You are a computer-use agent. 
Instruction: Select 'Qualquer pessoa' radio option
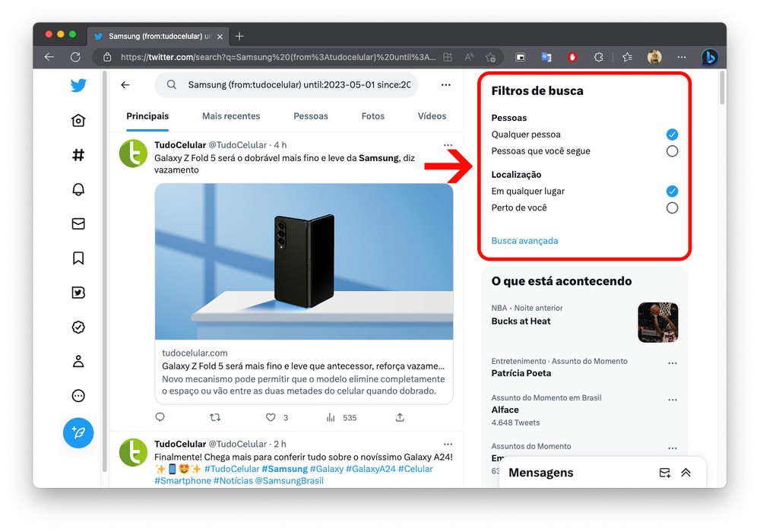(x=672, y=135)
